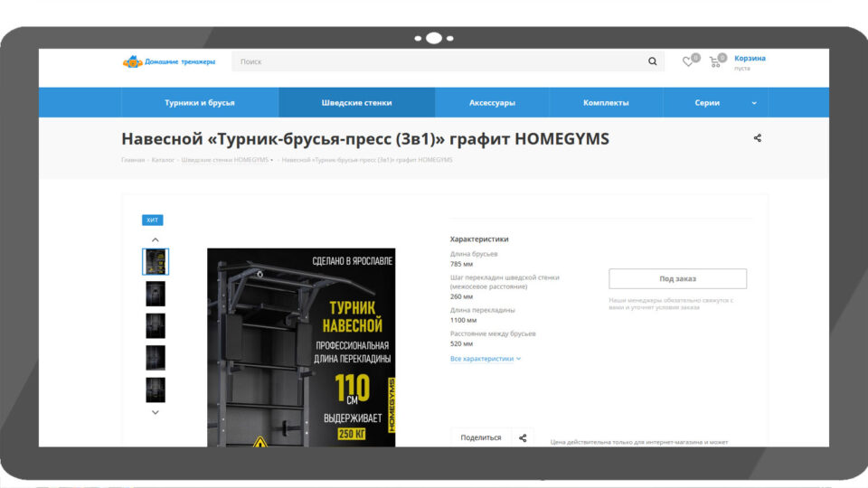This screenshot has height=488, width=868.
Task: Go to the Комплекты menu item
Action: click(x=606, y=102)
